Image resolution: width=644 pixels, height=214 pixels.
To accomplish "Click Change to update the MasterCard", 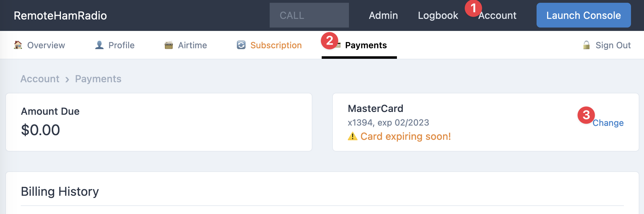I will pyautogui.click(x=608, y=123).
